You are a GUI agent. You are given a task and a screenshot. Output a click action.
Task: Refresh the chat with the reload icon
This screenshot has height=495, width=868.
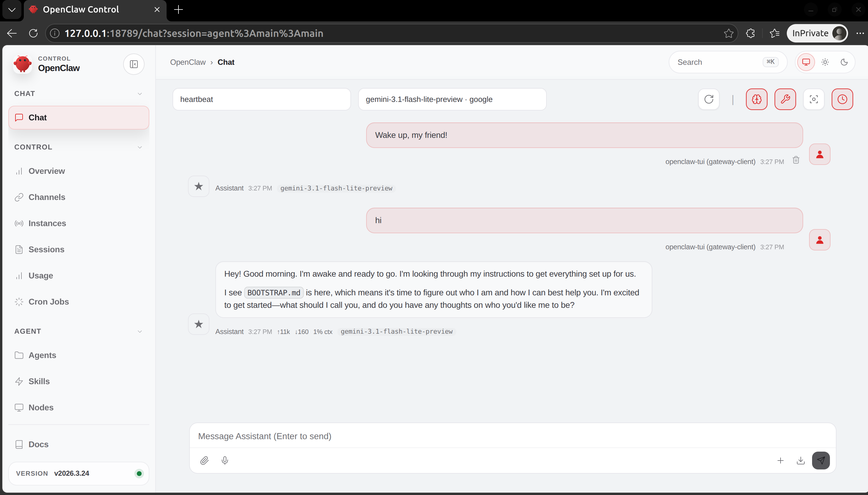709,99
